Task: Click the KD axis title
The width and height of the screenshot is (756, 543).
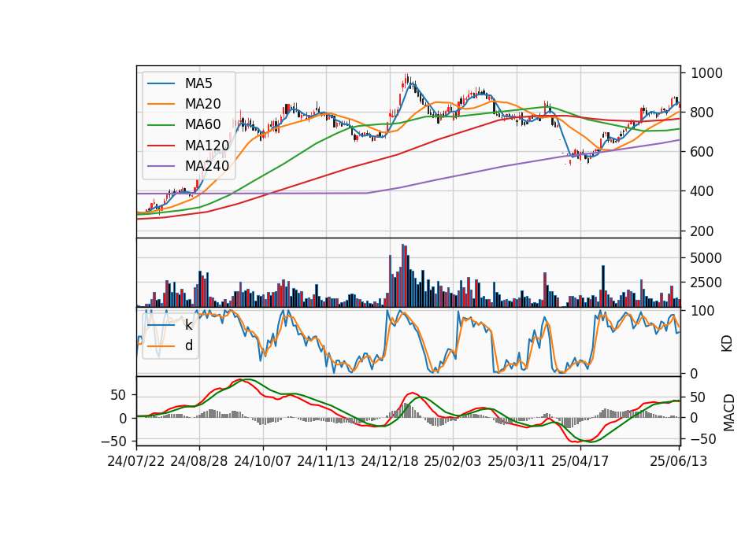Action: tap(727, 344)
